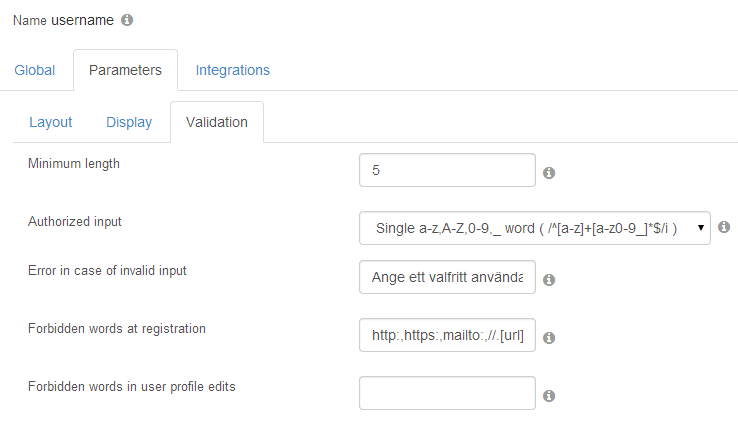
Task: Open info icon for Error in case of invalid input
Action: tap(549, 279)
